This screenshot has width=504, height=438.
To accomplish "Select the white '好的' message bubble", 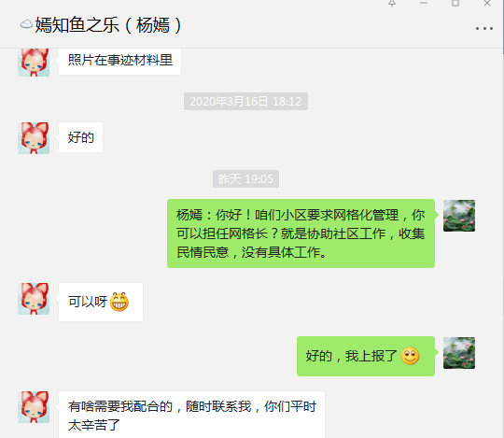I will [80, 137].
